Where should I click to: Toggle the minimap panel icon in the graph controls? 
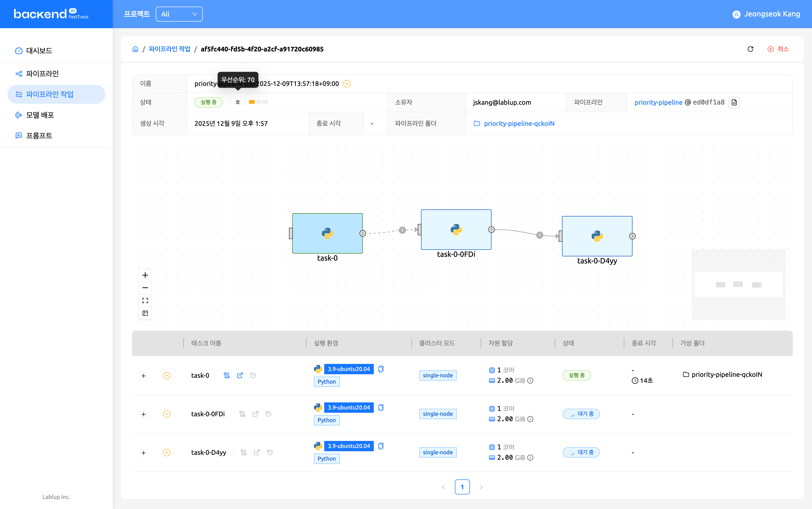(x=145, y=313)
